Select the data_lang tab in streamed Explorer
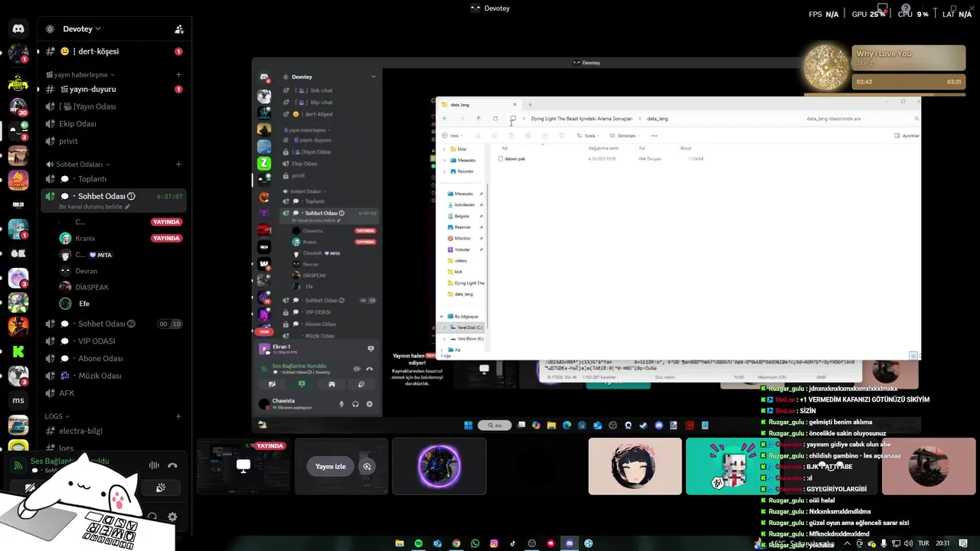 pyautogui.click(x=479, y=104)
